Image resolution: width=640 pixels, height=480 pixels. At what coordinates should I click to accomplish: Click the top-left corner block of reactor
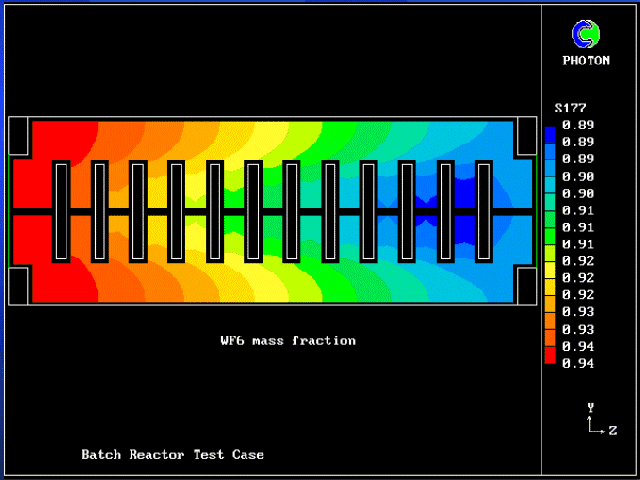coord(20,136)
